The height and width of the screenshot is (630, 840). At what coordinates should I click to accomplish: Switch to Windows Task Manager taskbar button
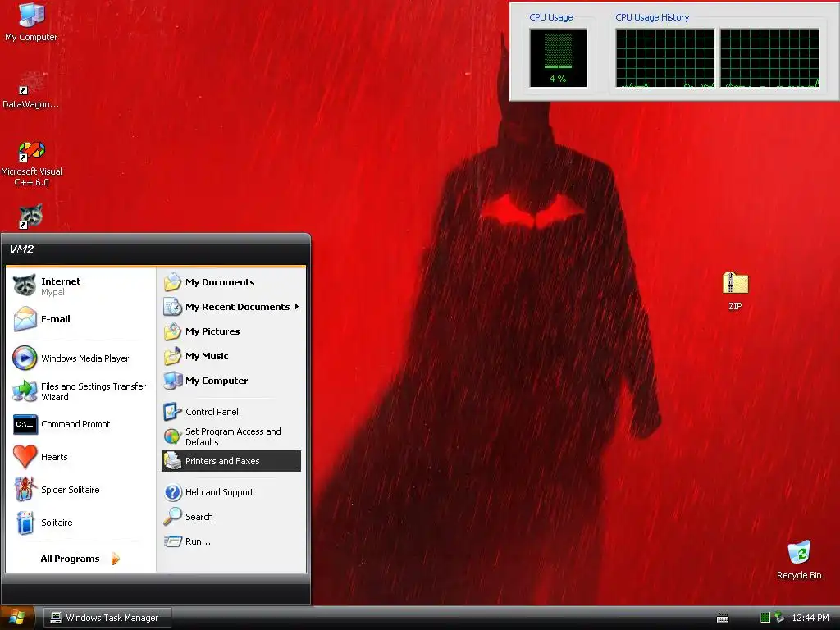click(107, 618)
